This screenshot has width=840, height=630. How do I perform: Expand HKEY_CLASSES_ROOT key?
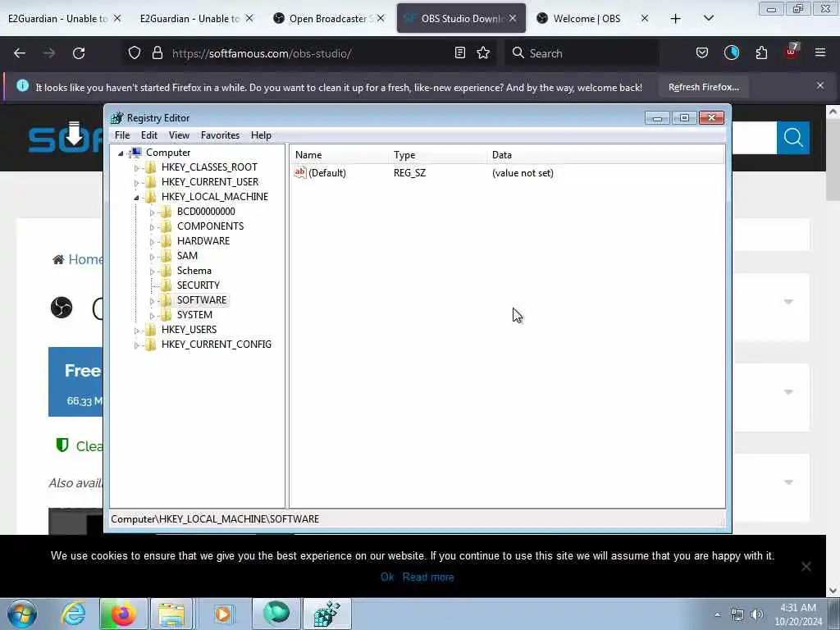pyautogui.click(x=136, y=167)
